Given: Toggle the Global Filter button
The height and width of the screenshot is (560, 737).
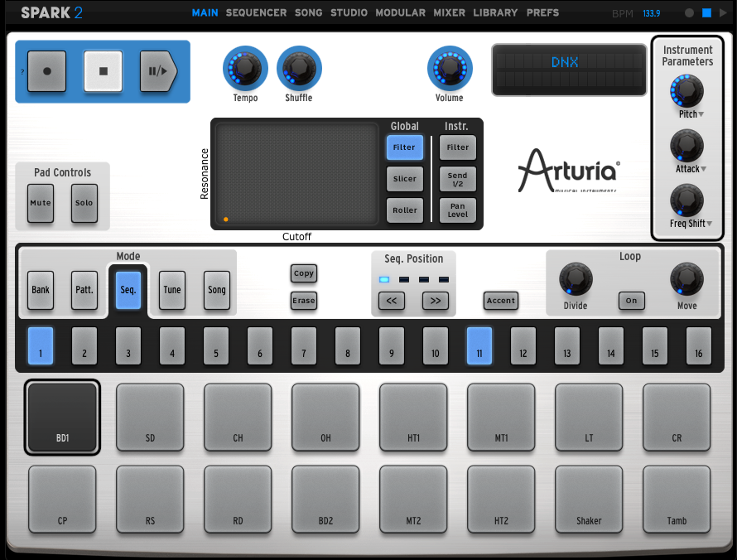Looking at the screenshot, I should [404, 147].
